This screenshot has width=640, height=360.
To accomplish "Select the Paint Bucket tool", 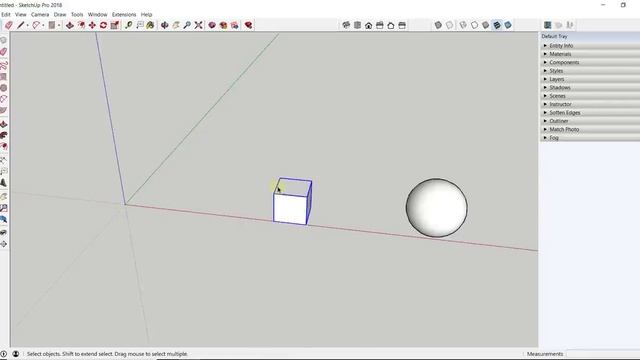I will 150,25.
